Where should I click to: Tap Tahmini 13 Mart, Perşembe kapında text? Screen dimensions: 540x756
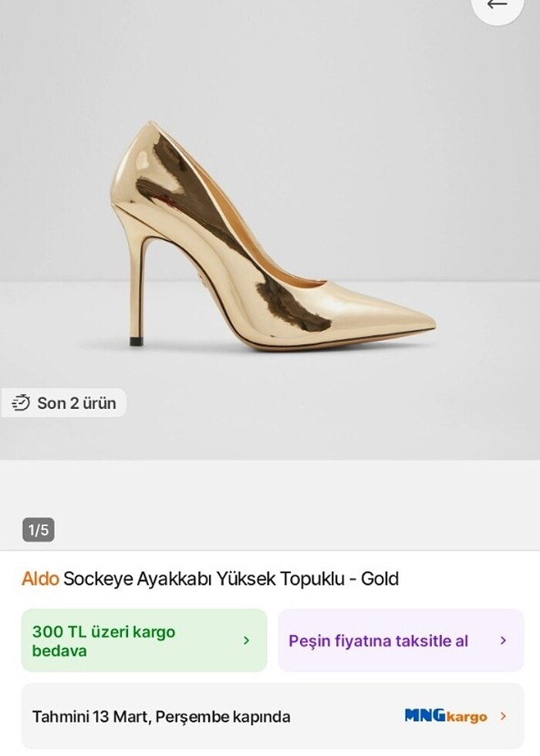(x=161, y=717)
